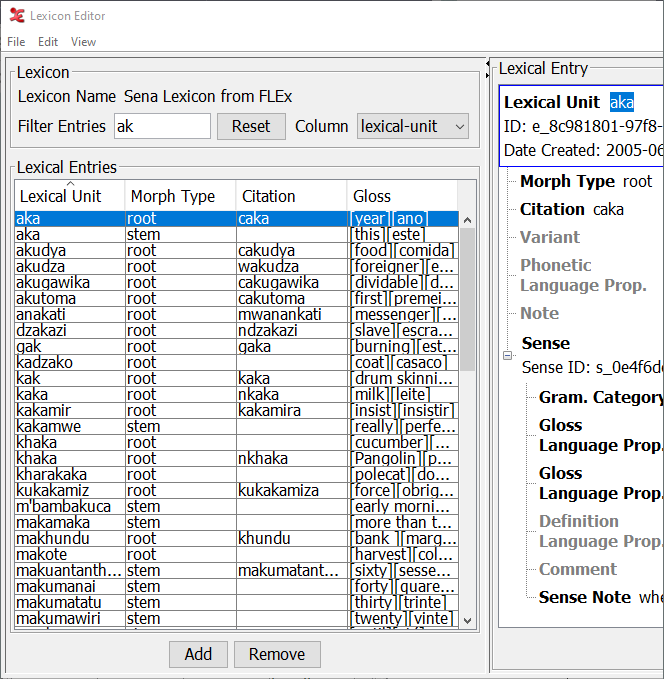Image resolution: width=664 pixels, height=679 pixels.
Task: Select the Sense Note tree node
Action: coord(601,597)
